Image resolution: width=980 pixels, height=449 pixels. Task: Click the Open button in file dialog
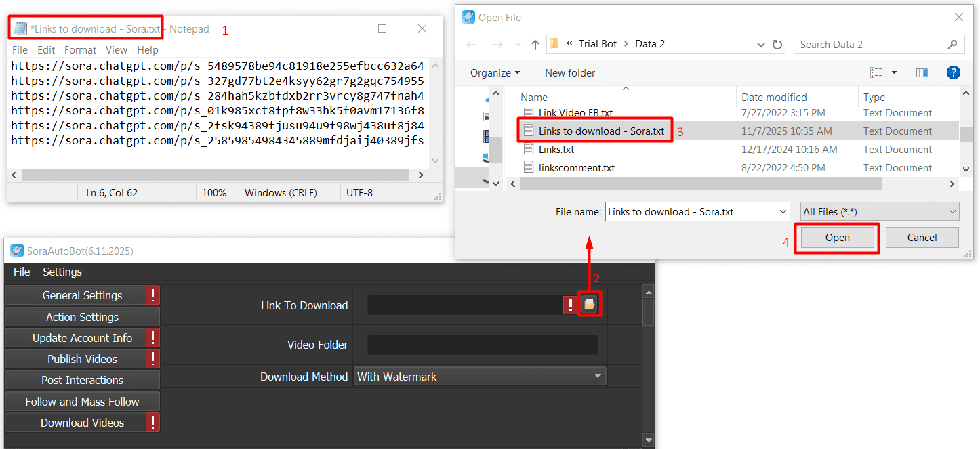(x=837, y=238)
